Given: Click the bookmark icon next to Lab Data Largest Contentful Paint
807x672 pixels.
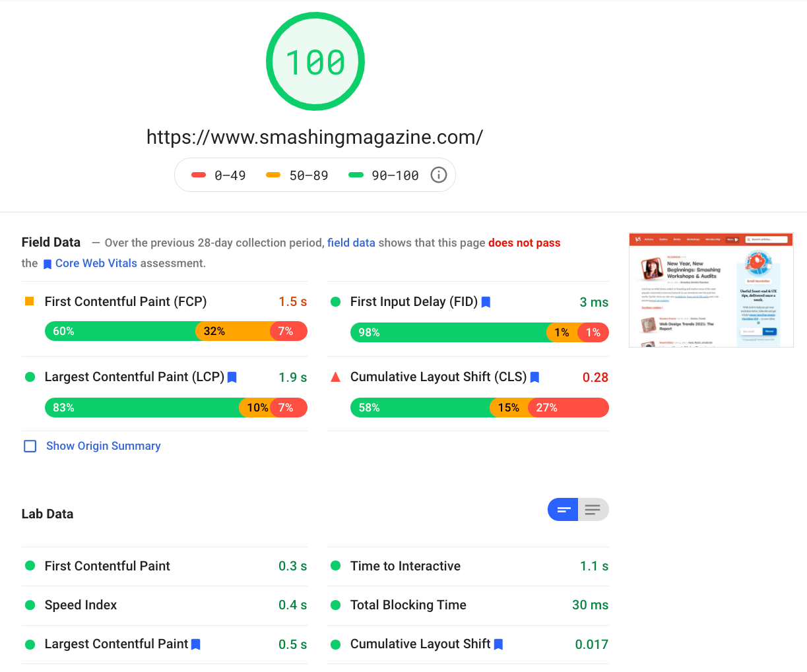Looking at the screenshot, I should click(195, 644).
